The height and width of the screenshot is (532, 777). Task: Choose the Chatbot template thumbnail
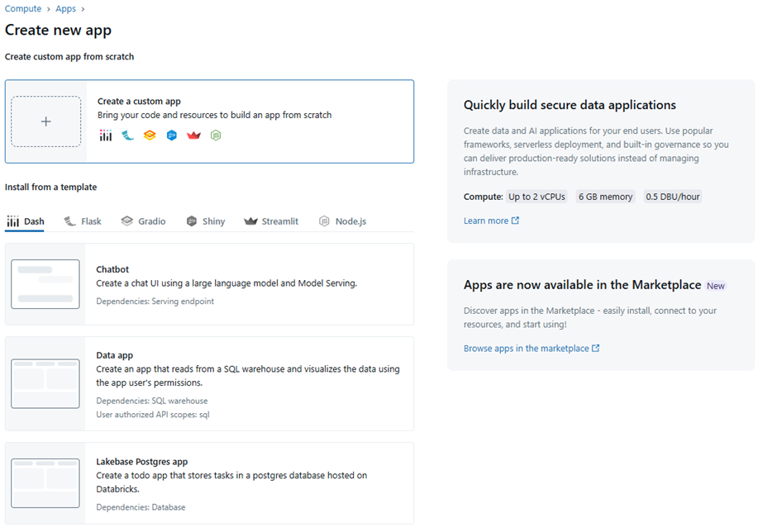point(45,284)
